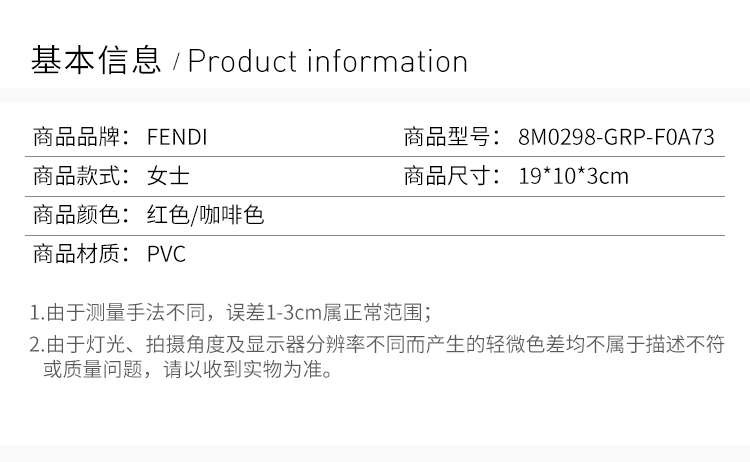The image size is (750, 462).
Task: Select the 商品品牌 label
Action: click(x=81, y=137)
